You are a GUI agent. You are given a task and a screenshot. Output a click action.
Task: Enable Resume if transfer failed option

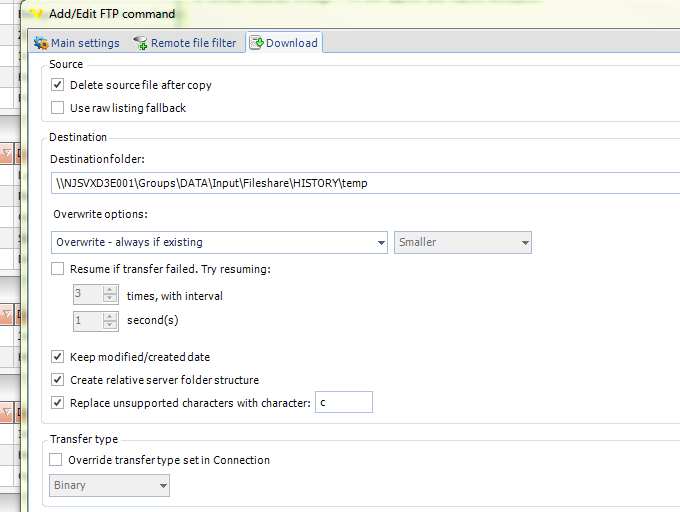58,269
